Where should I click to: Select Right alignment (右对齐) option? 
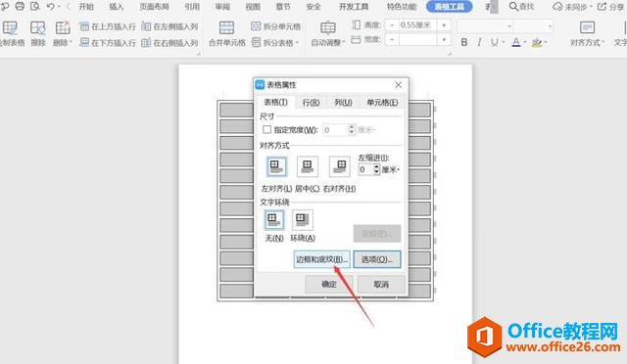[340, 166]
